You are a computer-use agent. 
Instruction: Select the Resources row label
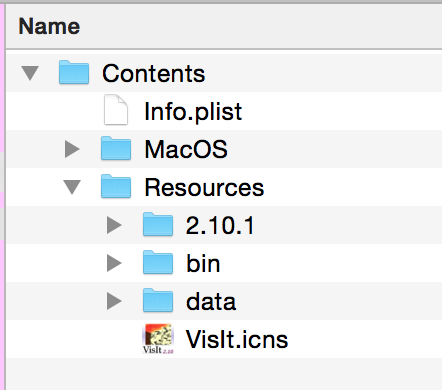pyautogui.click(x=204, y=187)
